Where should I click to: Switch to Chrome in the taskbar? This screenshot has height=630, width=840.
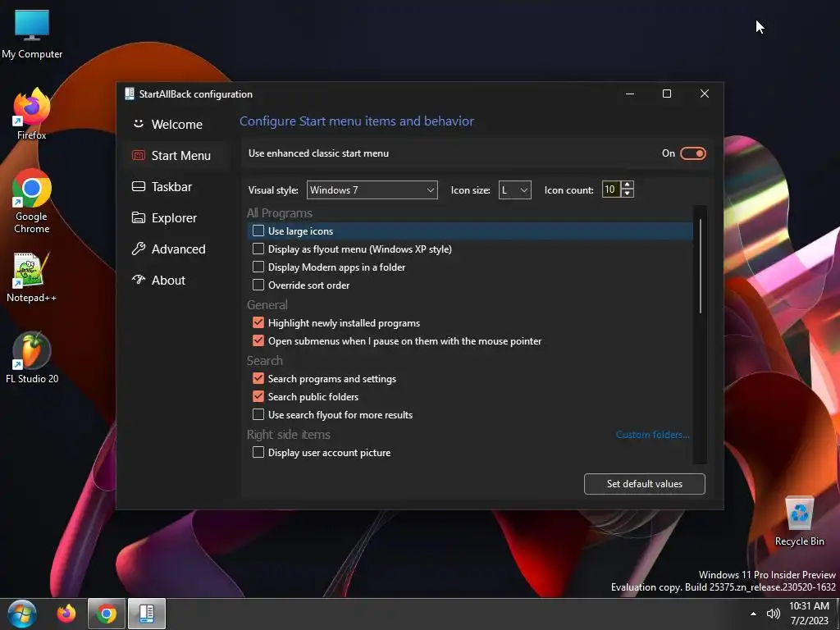(x=107, y=614)
